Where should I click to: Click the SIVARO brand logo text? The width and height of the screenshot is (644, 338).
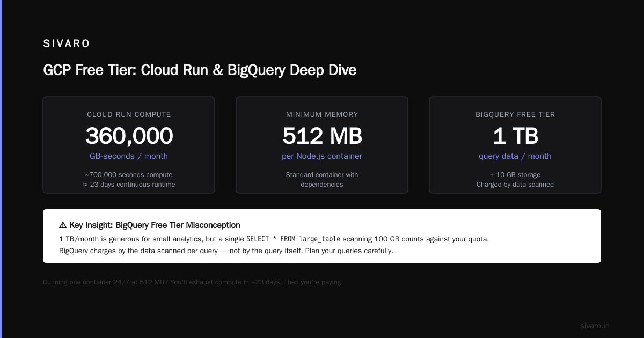67,44
